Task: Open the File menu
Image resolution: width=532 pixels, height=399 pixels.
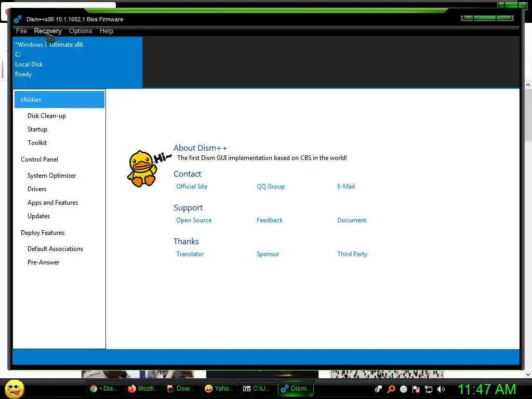Action: click(21, 31)
